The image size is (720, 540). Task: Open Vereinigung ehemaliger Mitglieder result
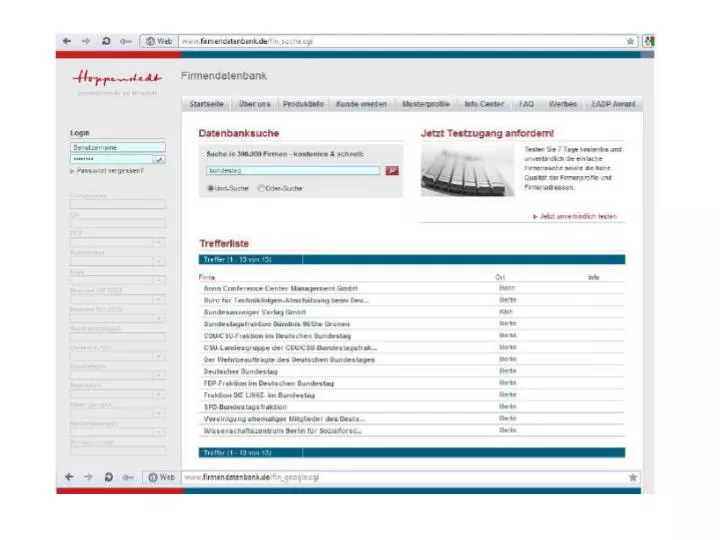pyautogui.click(x=284, y=419)
